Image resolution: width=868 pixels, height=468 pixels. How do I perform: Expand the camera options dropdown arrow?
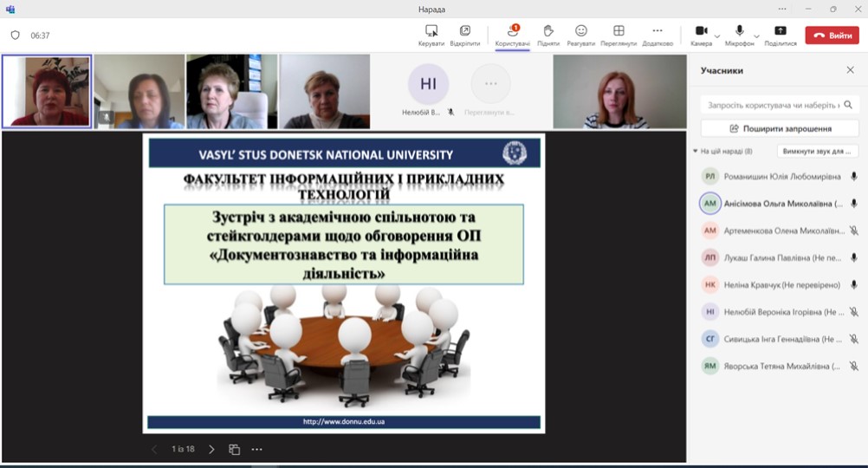point(717,36)
